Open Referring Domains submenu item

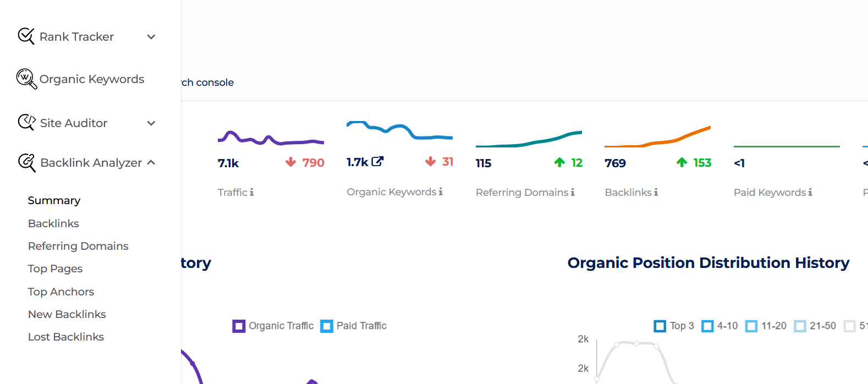click(x=78, y=246)
